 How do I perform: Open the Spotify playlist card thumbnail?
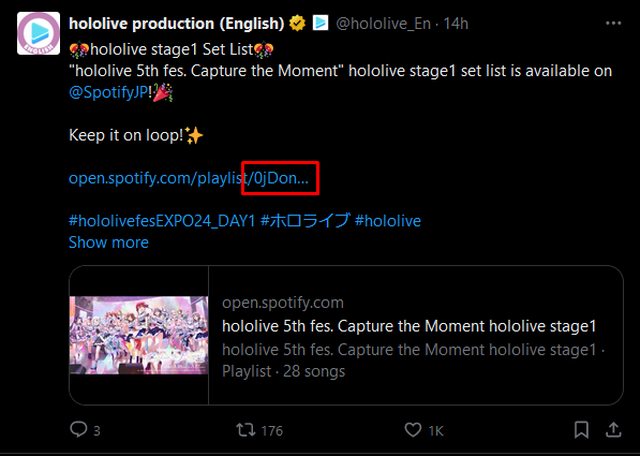pyautogui.click(x=138, y=335)
